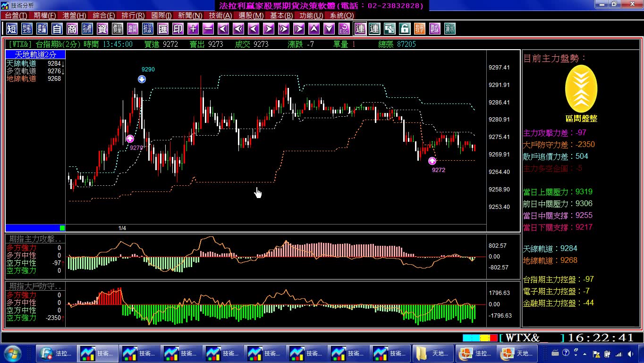Click the 匯 toolbar icon
Image resolution: width=644 pixels, height=363 pixels.
(163, 29)
